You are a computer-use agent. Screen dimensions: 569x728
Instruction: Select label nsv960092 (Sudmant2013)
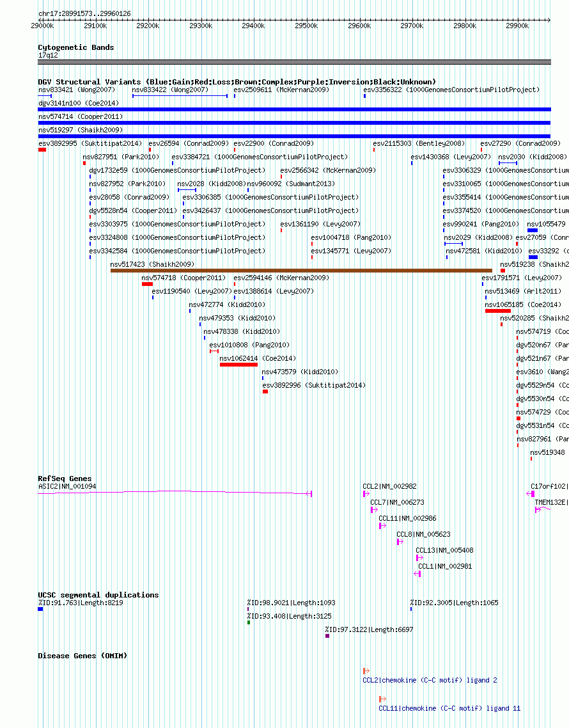tap(291, 184)
